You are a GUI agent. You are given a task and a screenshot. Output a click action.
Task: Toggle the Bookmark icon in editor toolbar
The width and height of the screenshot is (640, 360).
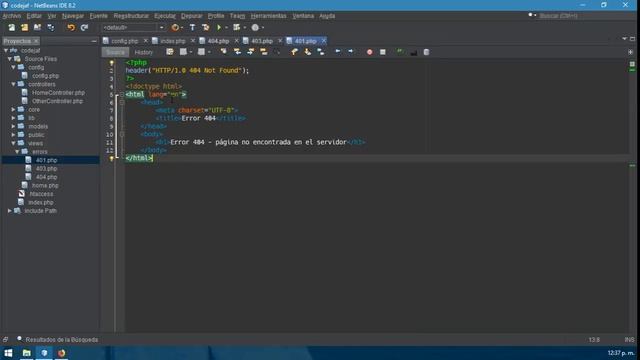pyautogui.click(x=320, y=52)
